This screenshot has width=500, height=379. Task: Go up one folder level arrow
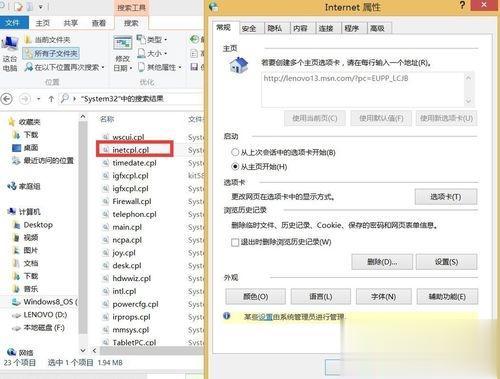point(51,99)
